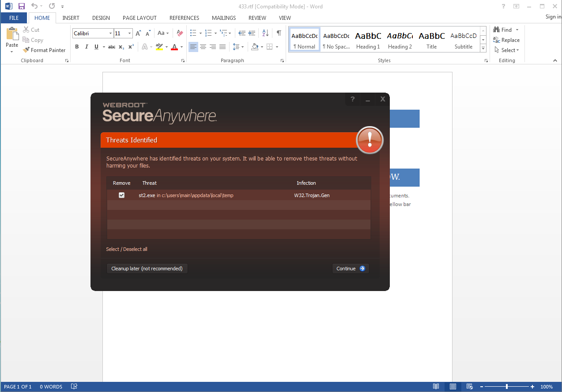Open the font size dropdown
562x392 pixels.
pyautogui.click(x=129, y=34)
